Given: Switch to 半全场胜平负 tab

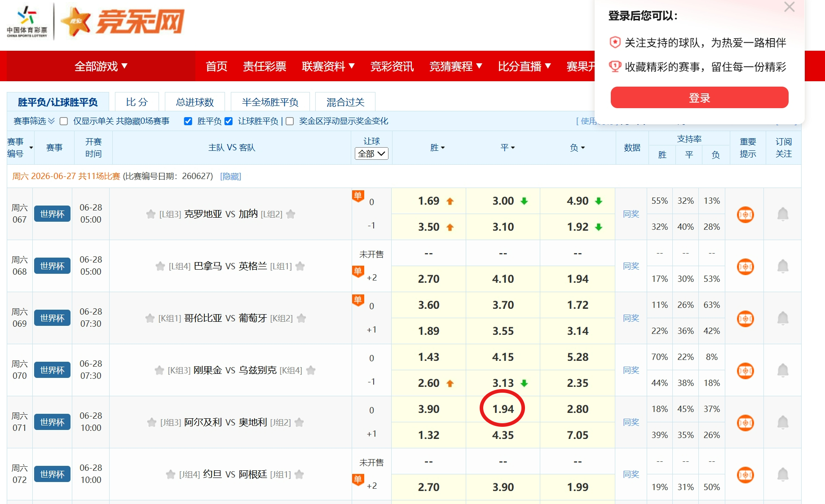Looking at the screenshot, I should (270, 102).
